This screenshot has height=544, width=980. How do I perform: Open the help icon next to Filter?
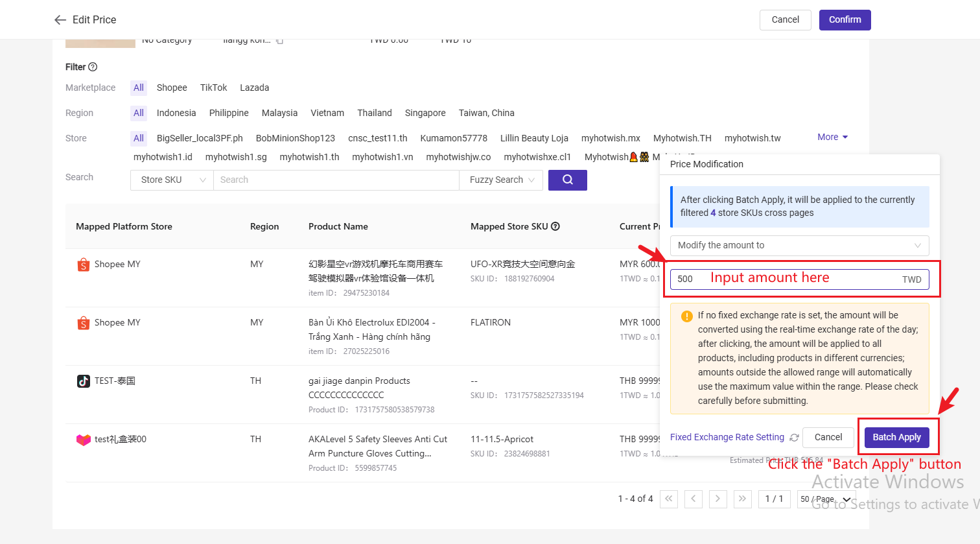(x=92, y=67)
